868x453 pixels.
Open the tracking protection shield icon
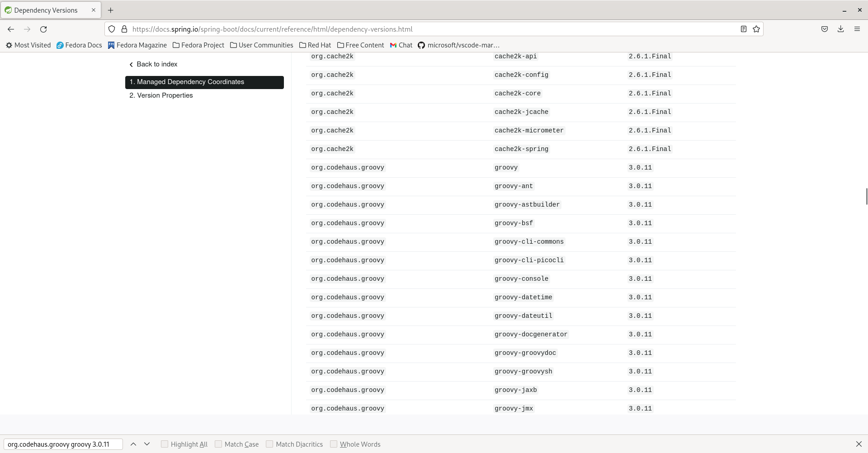pyautogui.click(x=112, y=29)
